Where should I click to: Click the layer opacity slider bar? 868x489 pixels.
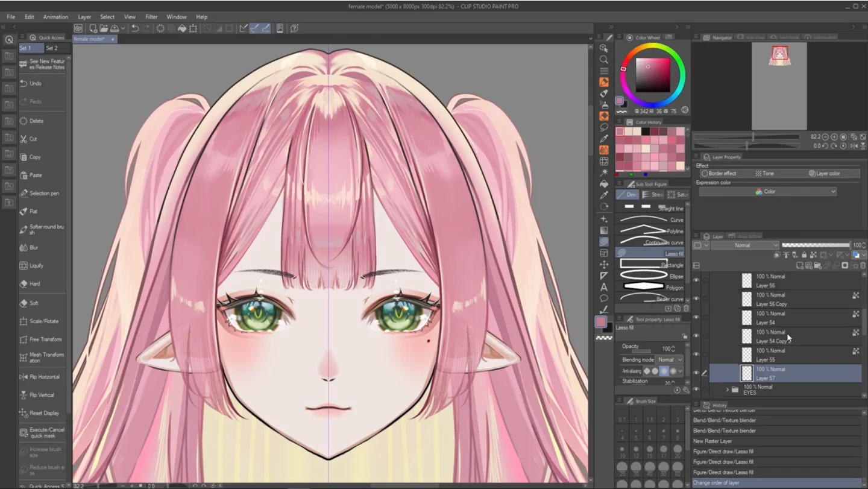pos(816,245)
